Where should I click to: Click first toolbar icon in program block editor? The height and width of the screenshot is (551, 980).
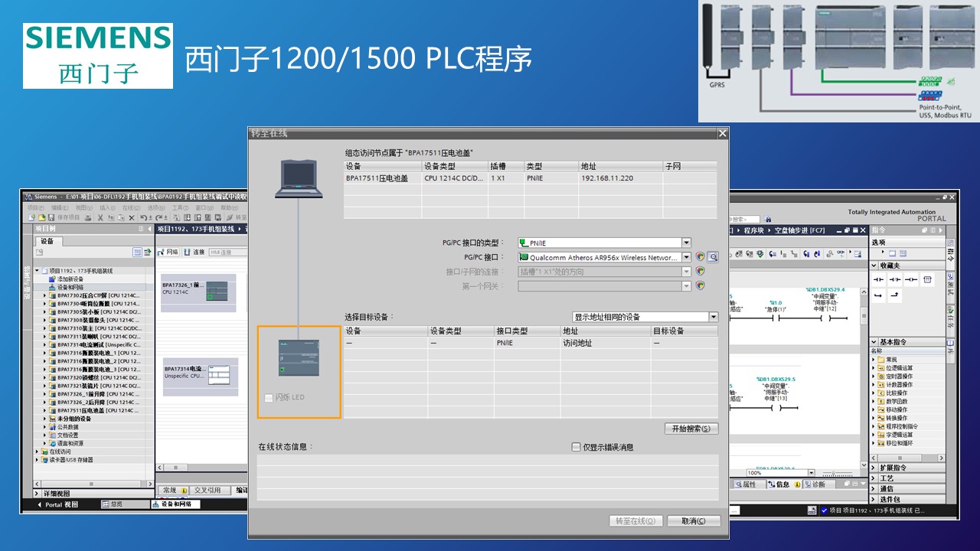coord(740,253)
